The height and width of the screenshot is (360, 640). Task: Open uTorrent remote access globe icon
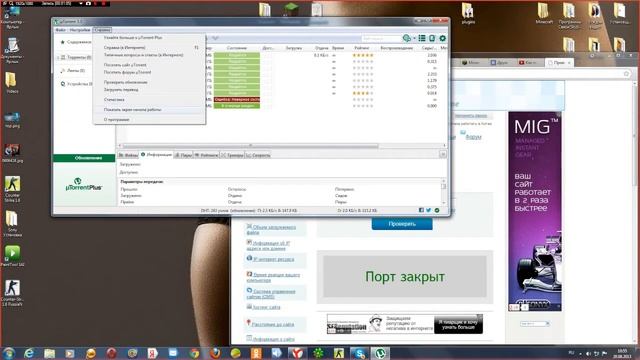coord(407,38)
